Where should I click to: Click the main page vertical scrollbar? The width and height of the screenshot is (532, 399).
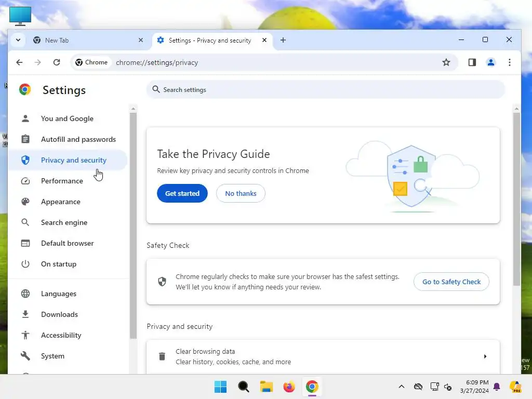pos(516,198)
